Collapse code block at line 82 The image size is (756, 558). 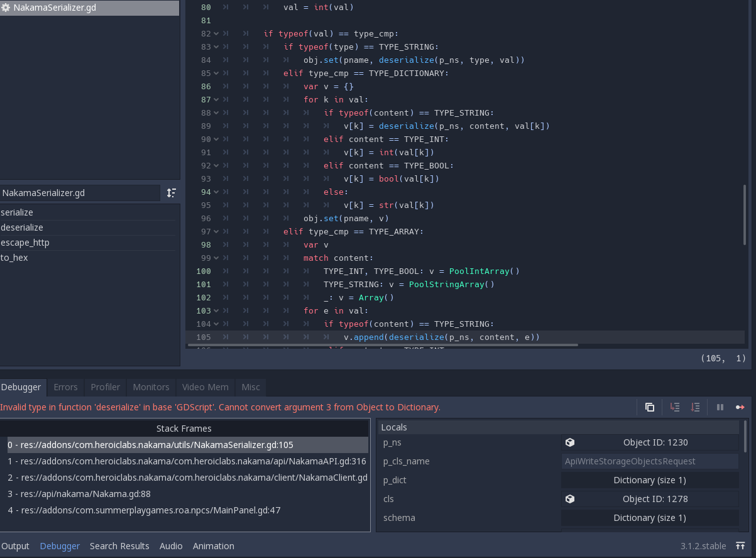[x=216, y=34]
